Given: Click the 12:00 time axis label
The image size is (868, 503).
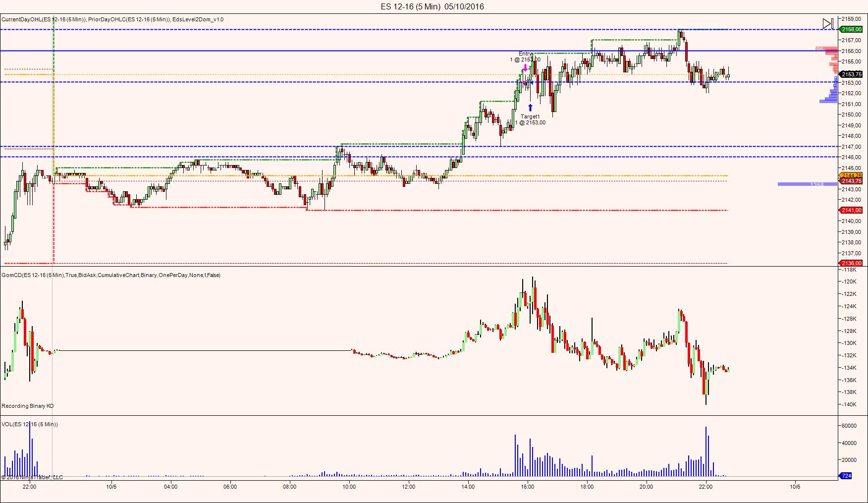Looking at the screenshot, I should (409, 487).
